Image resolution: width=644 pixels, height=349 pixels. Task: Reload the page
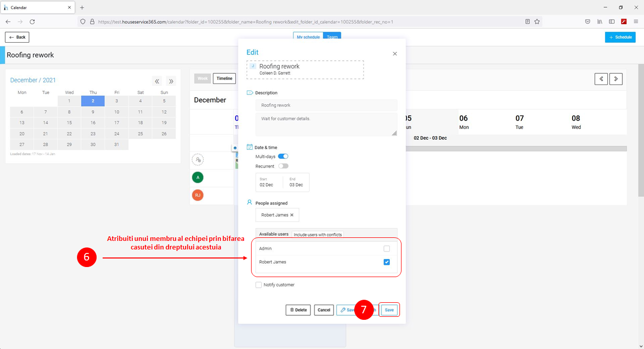click(32, 22)
